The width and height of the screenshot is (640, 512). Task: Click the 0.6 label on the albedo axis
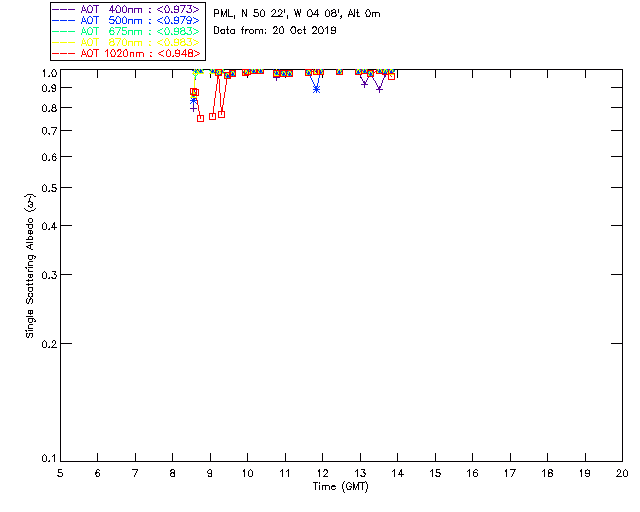(49, 157)
